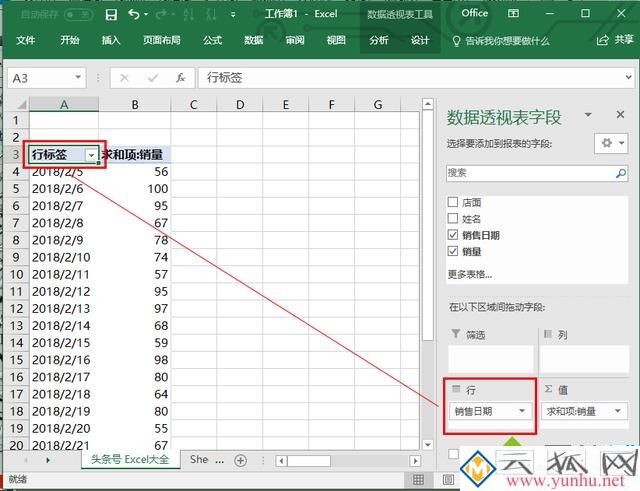The height and width of the screenshot is (491, 640).
Task: Click the field 搜索 search box
Action: click(x=530, y=173)
